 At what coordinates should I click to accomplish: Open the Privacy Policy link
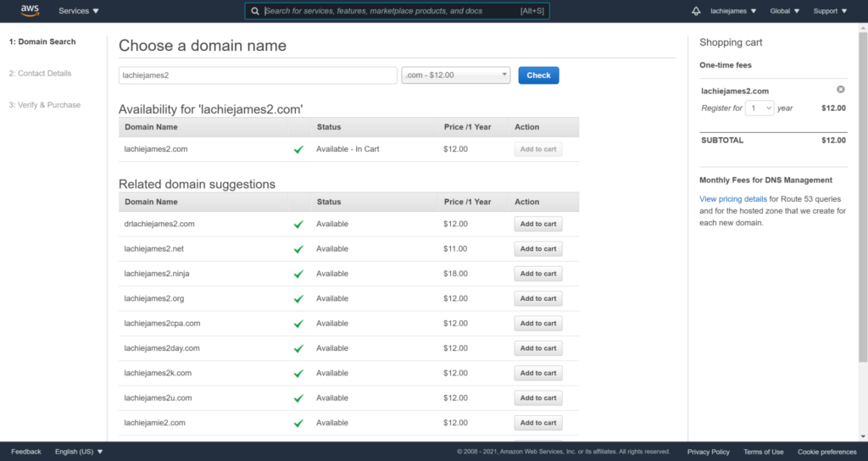click(708, 452)
